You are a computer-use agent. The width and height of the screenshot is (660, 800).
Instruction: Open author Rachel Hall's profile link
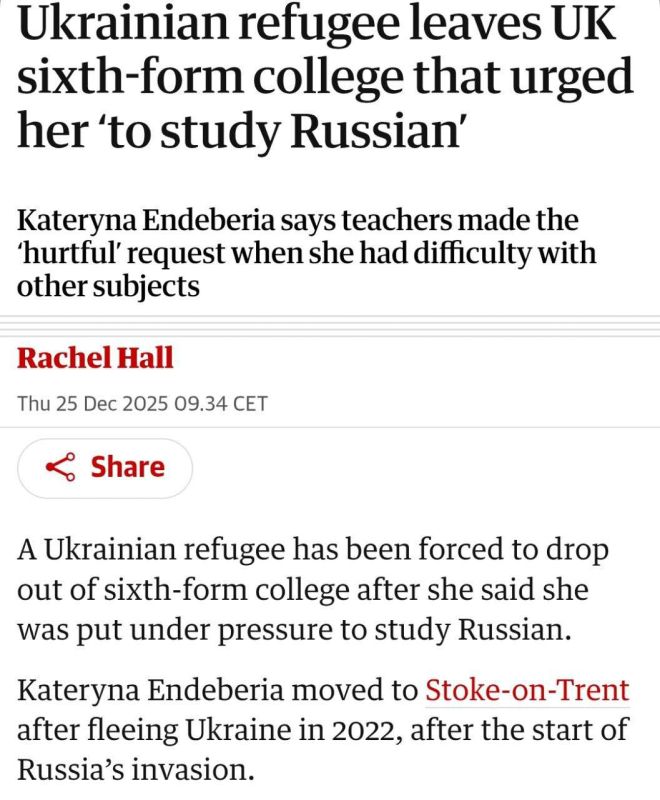95,358
